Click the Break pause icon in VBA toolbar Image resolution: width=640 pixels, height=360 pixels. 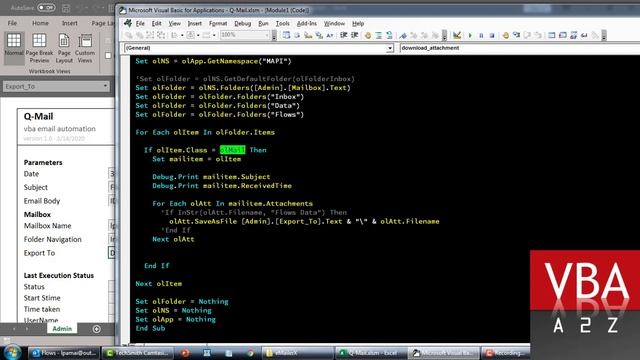click(x=481, y=36)
